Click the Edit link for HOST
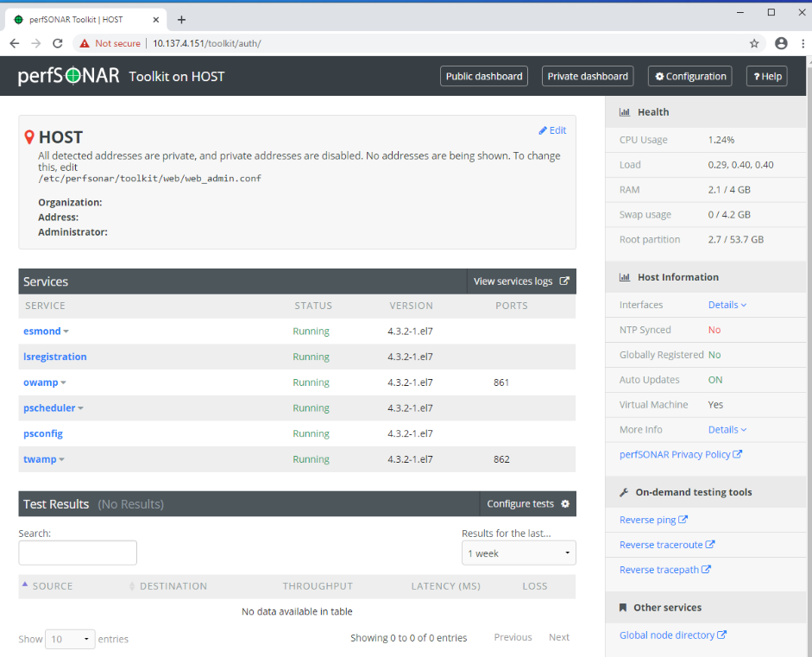 [552, 130]
